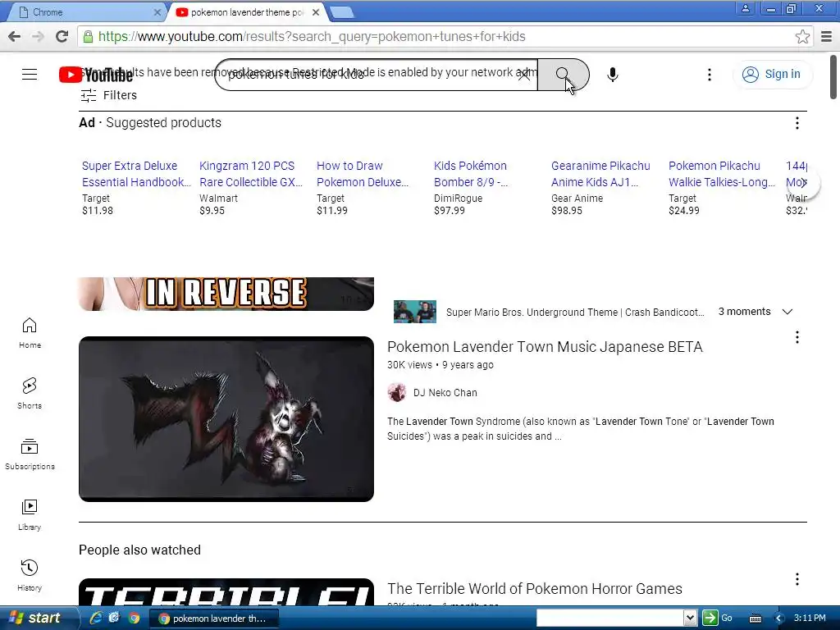Open Pokemon Lavender Town Music Japanese BETA title

(545, 347)
